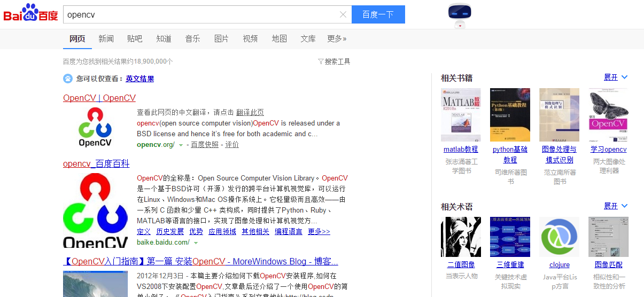
Task: Click the large OpenCV logo in the Baike result
Action: pyautogui.click(x=95, y=210)
